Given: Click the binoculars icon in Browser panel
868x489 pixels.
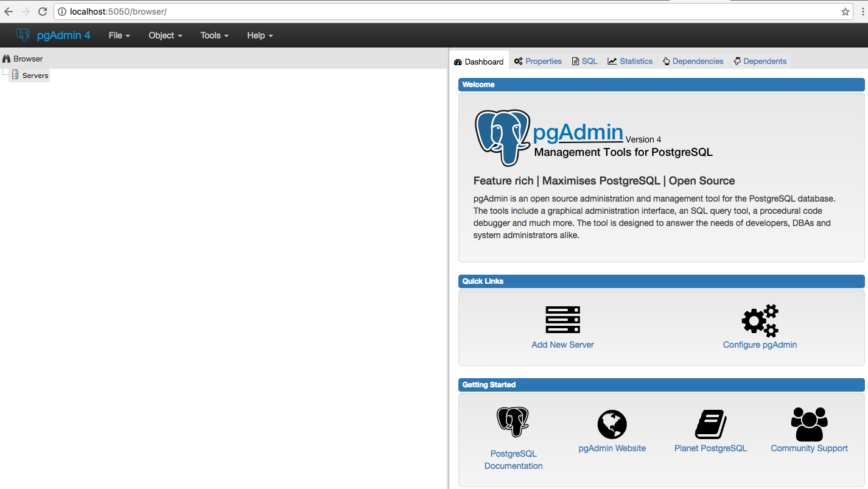Looking at the screenshot, I should (x=7, y=59).
